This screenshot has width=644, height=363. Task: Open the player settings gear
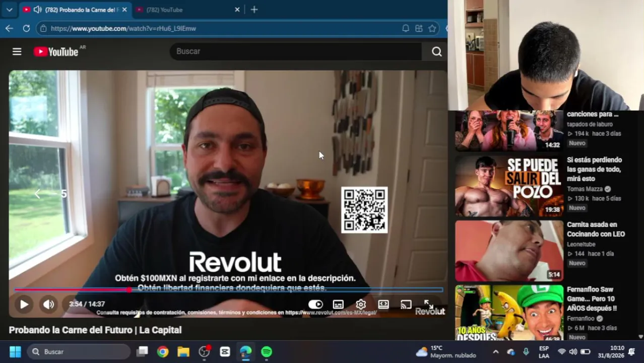(361, 304)
